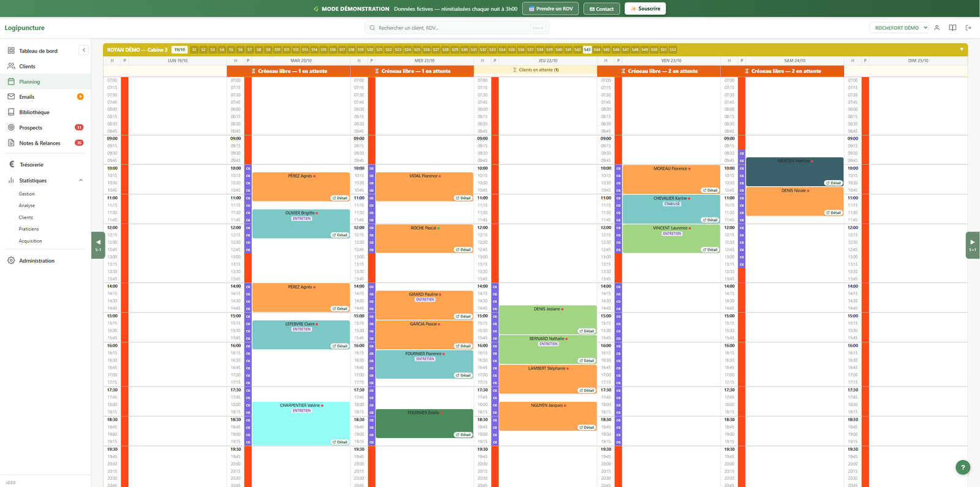Click the green help question mark button
The height and width of the screenshot is (487, 980).
(963, 467)
